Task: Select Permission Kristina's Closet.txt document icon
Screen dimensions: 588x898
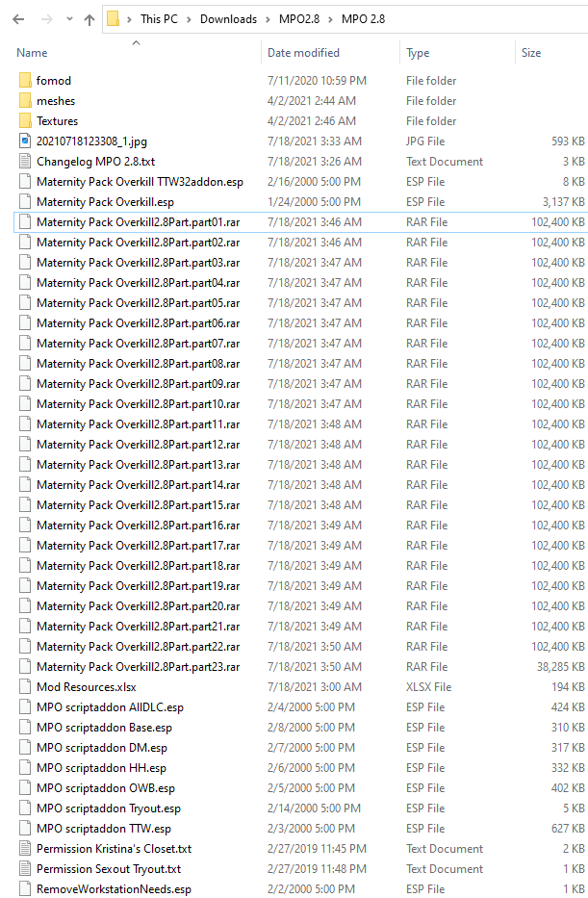Action: click(x=25, y=849)
